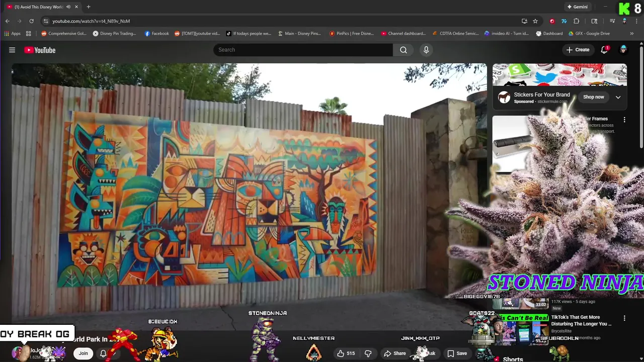Open TikTok's That Get More Disturbing video title
644x362 pixels.
pyautogui.click(x=581, y=321)
